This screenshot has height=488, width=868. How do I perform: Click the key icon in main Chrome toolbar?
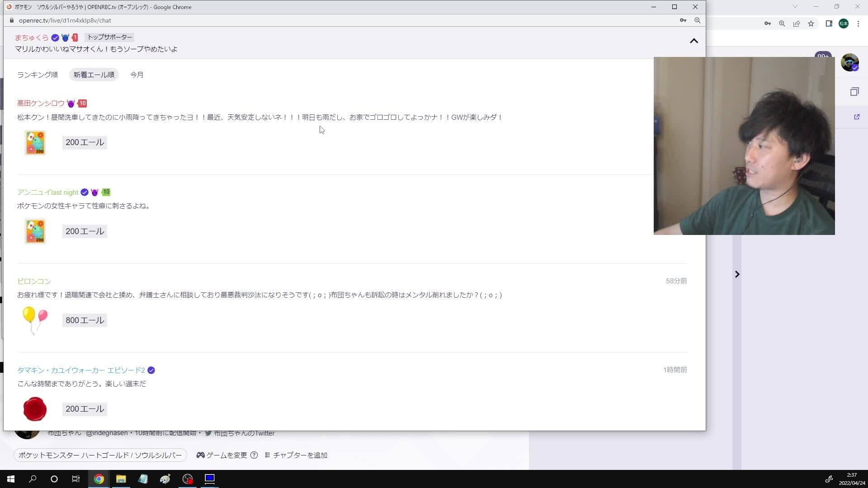[x=768, y=23]
